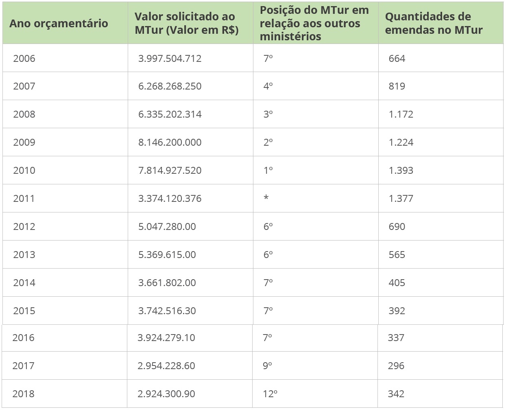Image resolution: width=506 pixels, height=420 pixels.
Task: Select the amendments count 1.172
Action: click(x=401, y=114)
